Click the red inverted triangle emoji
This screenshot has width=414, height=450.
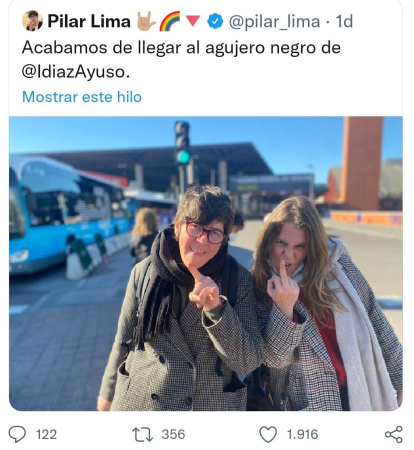193,21
